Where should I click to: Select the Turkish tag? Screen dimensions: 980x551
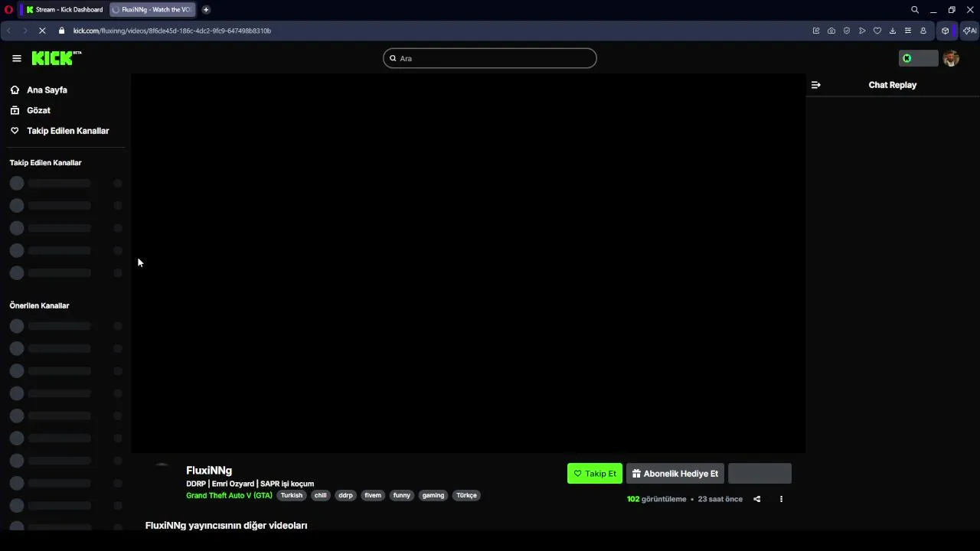tap(292, 495)
